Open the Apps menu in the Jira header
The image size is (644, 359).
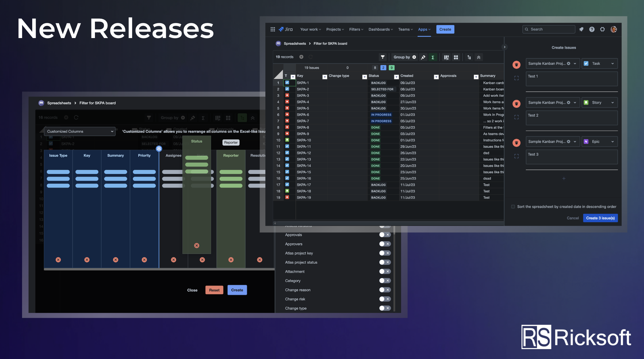424,29
